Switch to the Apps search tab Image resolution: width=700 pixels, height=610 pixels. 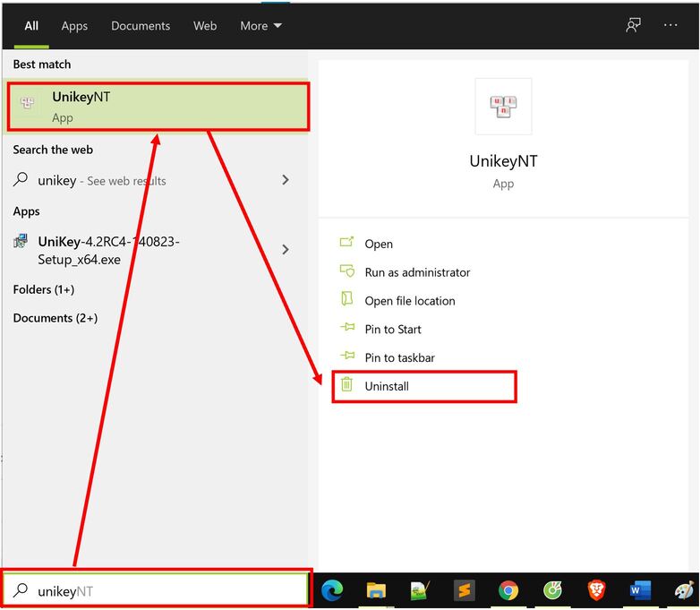pyautogui.click(x=74, y=26)
